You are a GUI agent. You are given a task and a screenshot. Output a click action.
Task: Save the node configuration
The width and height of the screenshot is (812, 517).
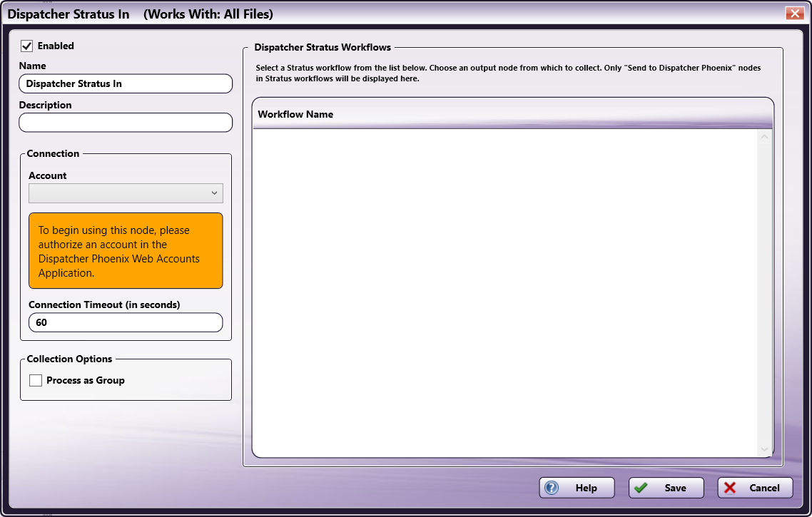pyautogui.click(x=666, y=488)
